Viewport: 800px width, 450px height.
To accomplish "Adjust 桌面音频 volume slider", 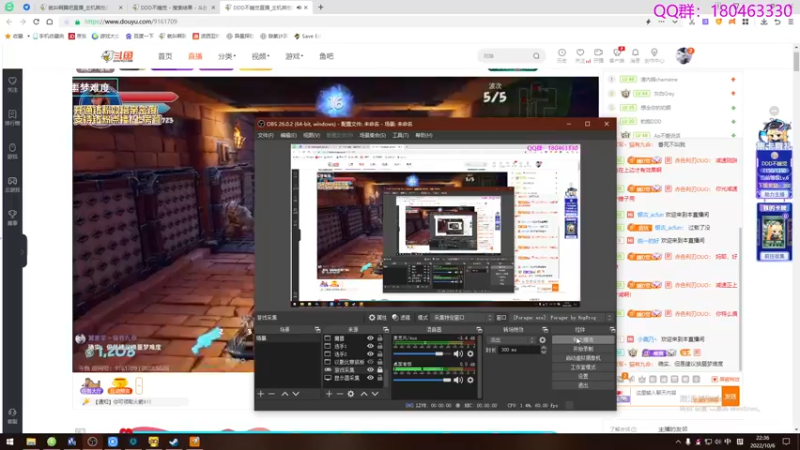I will pyautogui.click(x=422, y=380).
